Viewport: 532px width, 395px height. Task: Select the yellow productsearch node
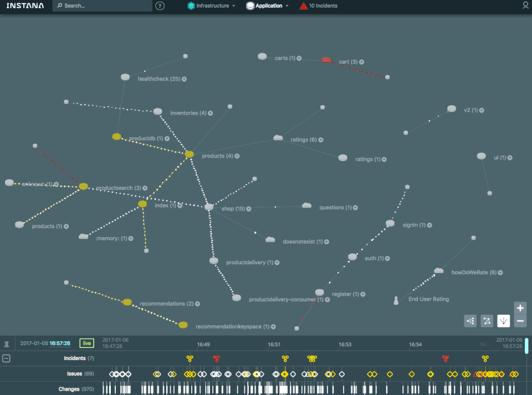point(84,186)
